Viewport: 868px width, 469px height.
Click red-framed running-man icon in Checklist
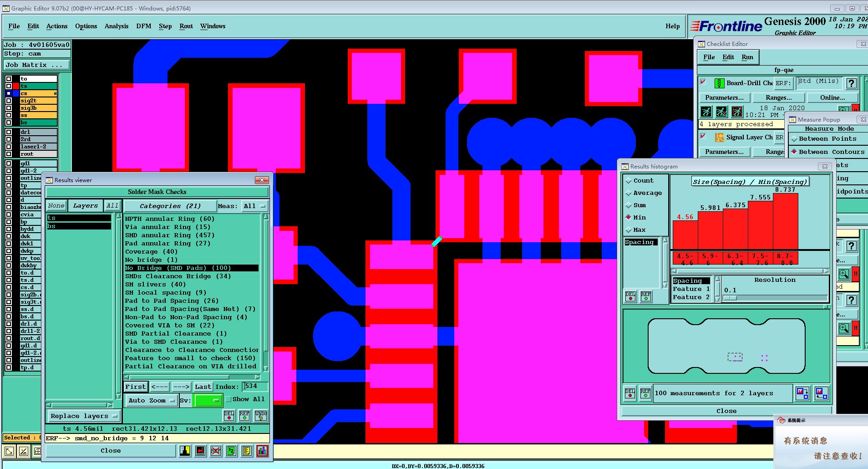click(x=737, y=111)
